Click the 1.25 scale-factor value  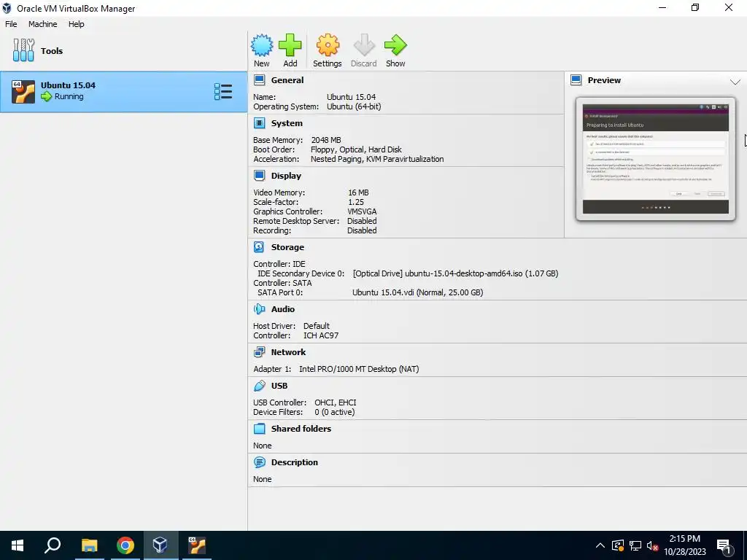(356, 202)
